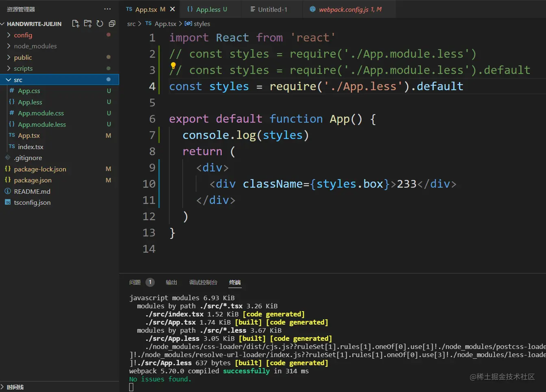Refresh the explorer file tree
546x392 pixels.
[100, 24]
